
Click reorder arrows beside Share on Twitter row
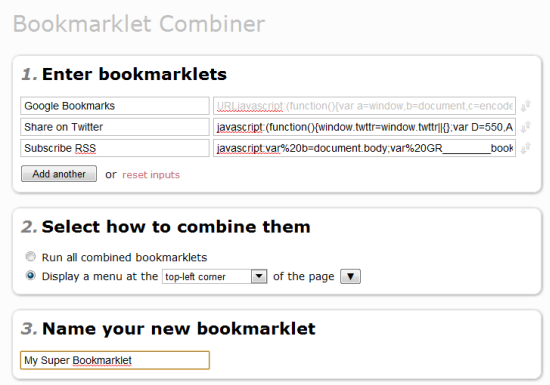click(525, 127)
